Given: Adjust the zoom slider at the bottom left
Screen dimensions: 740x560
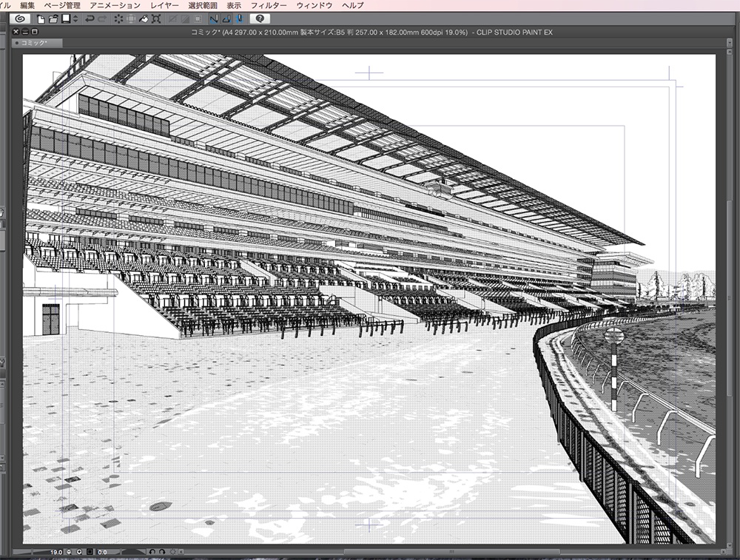Looking at the screenshot, I should [33, 551].
